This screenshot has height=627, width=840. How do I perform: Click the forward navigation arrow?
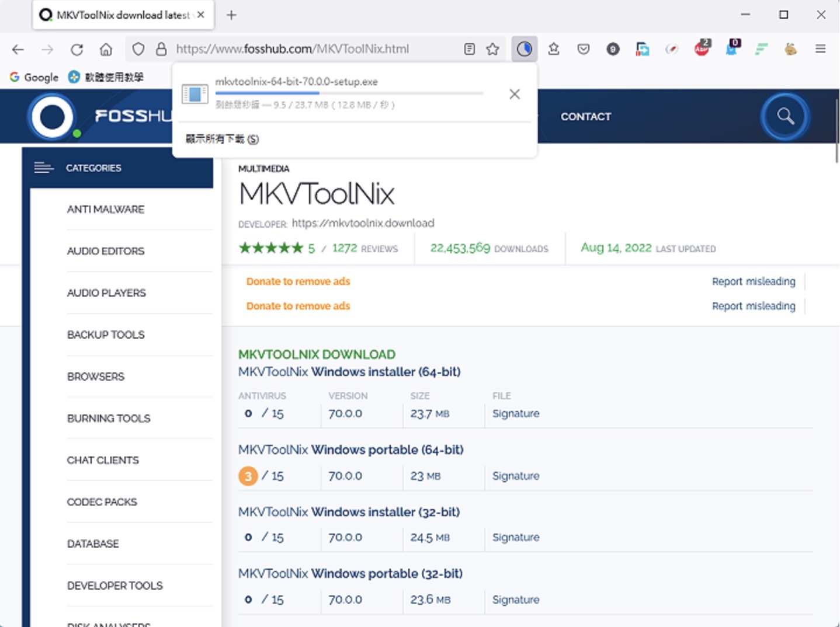click(x=47, y=50)
